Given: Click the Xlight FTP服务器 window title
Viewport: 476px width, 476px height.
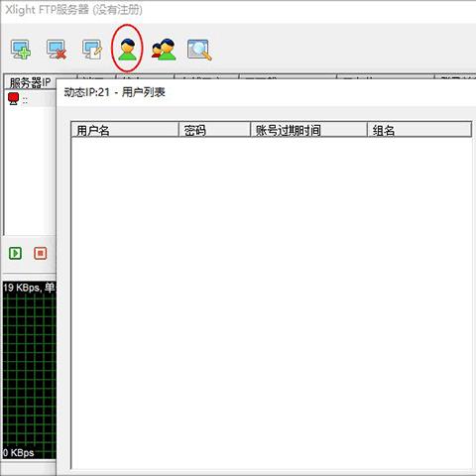Looking at the screenshot, I should point(73,10).
